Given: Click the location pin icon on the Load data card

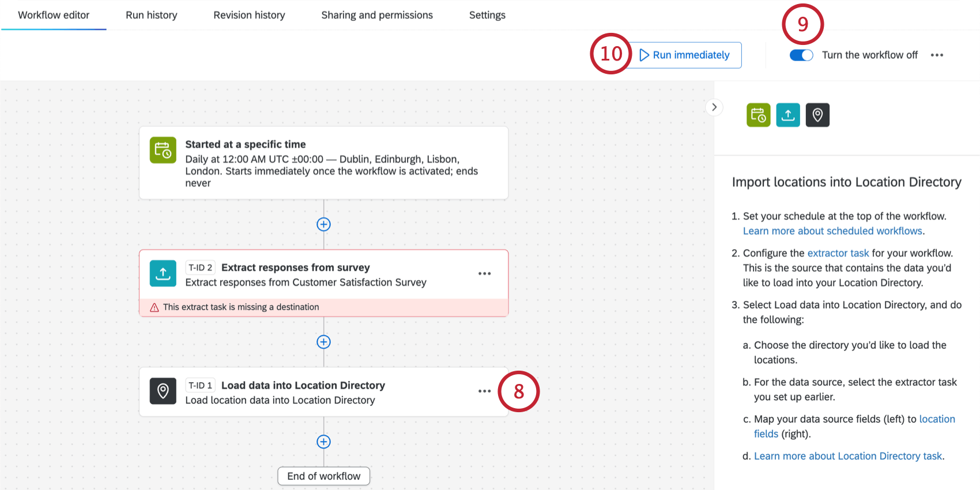Looking at the screenshot, I should (163, 391).
